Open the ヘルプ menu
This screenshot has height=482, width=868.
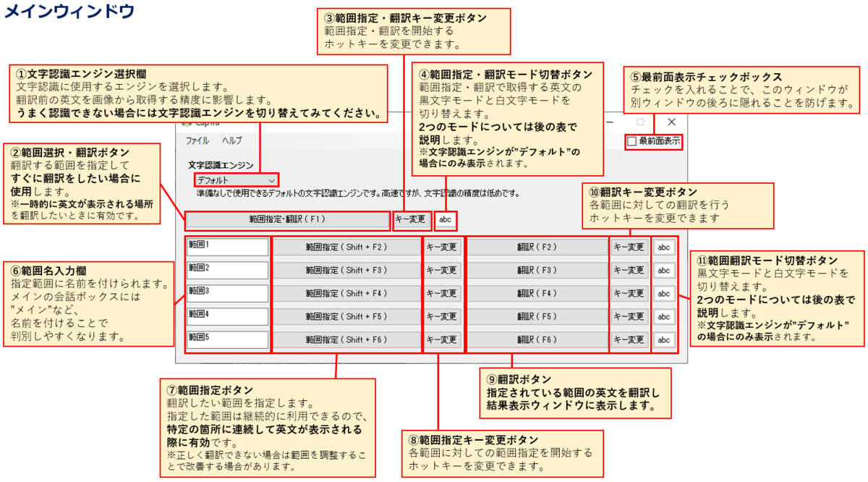point(232,140)
